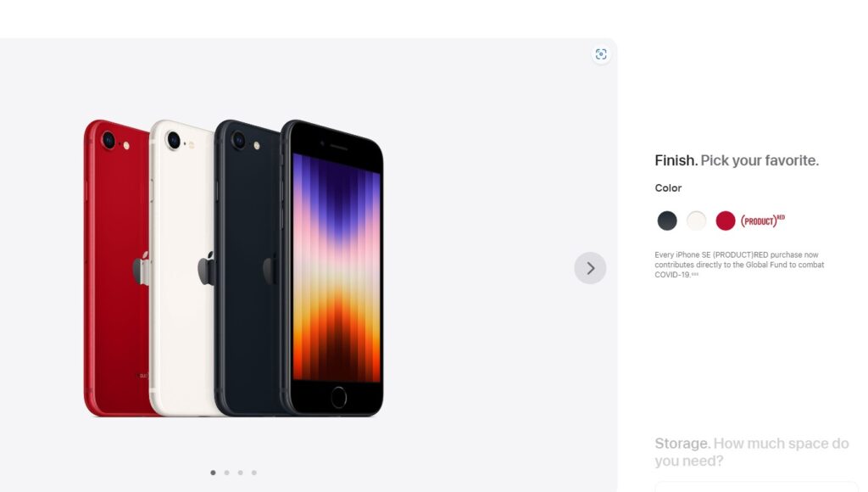868x492 pixels.
Task: Select the Midnight color swatch
Action: pyautogui.click(x=667, y=221)
